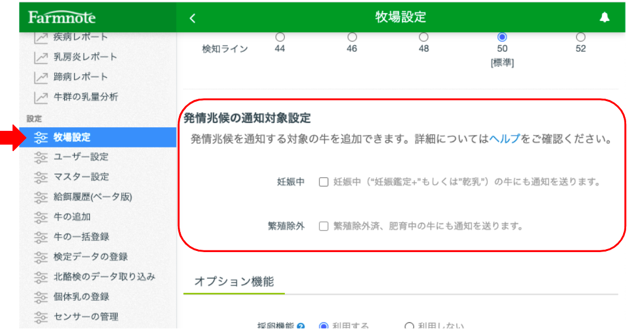644x330 pixels.
Task: Click the Farmnote logo
Action: pyautogui.click(x=62, y=17)
